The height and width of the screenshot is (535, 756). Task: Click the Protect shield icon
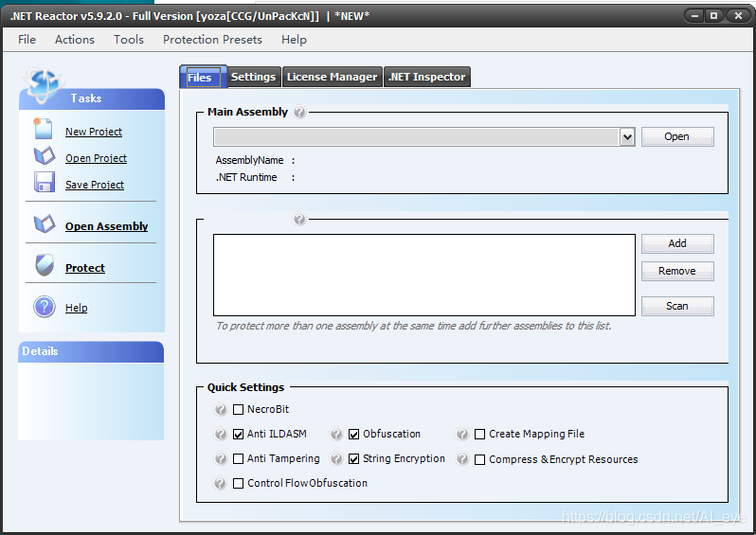(45, 265)
